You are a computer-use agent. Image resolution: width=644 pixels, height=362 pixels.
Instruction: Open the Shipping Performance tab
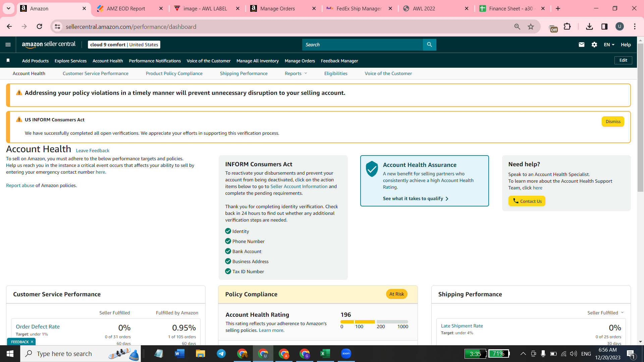click(x=244, y=73)
